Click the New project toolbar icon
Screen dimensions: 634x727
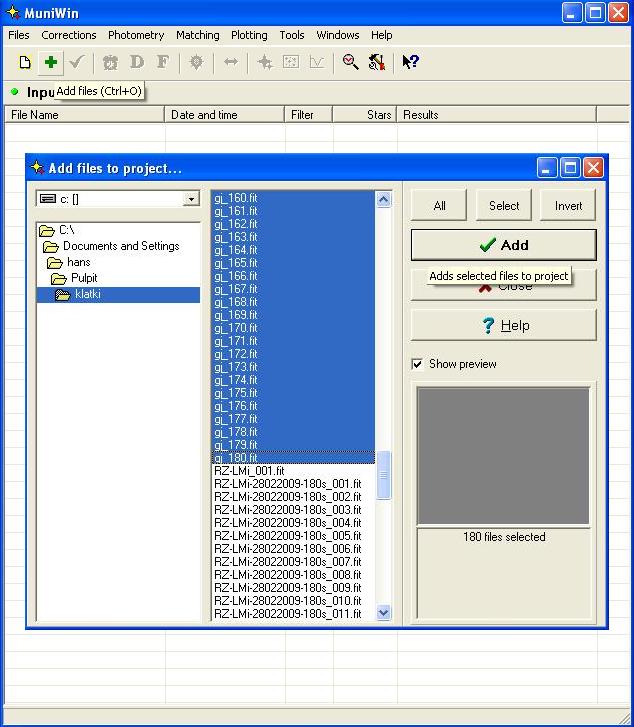(25, 63)
